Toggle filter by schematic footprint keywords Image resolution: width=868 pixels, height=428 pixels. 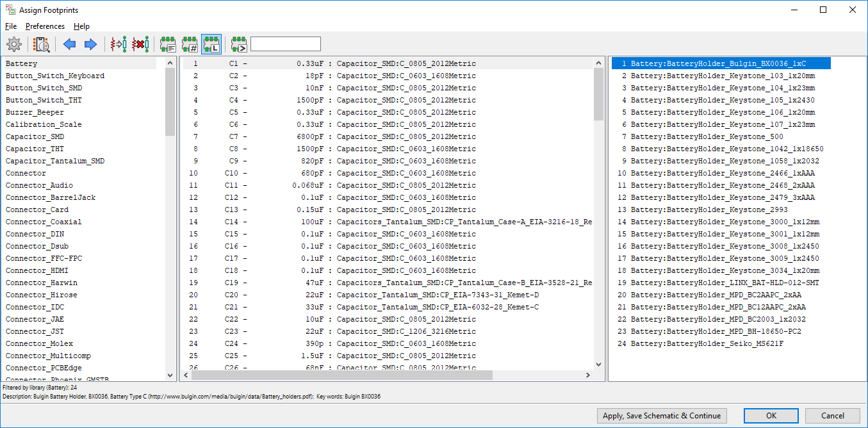pyautogui.click(x=168, y=44)
